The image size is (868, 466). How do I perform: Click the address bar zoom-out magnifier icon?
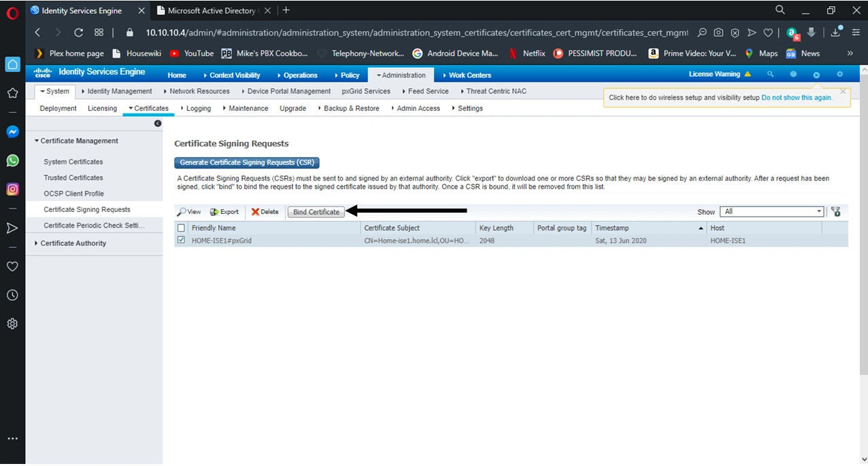pyautogui.click(x=702, y=33)
